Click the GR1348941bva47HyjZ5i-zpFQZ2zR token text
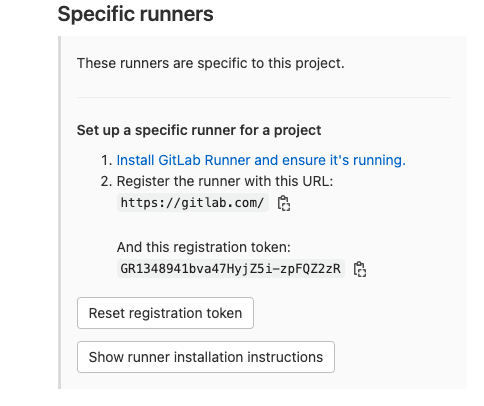The width and height of the screenshot is (484, 406). (231, 269)
